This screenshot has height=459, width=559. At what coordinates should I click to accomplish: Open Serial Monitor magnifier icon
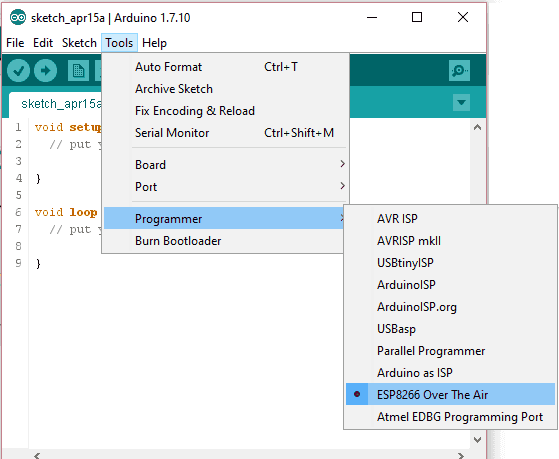[x=459, y=70]
